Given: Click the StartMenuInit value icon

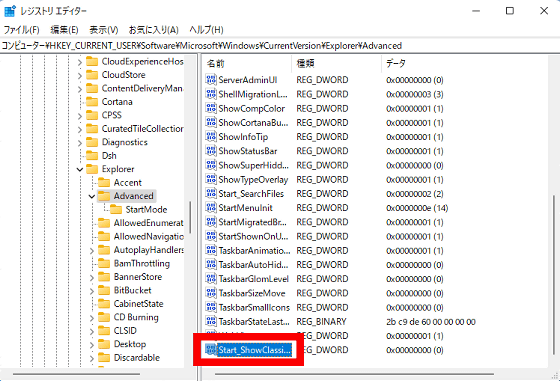Looking at the screenshot, I should [x=211, y=208].
